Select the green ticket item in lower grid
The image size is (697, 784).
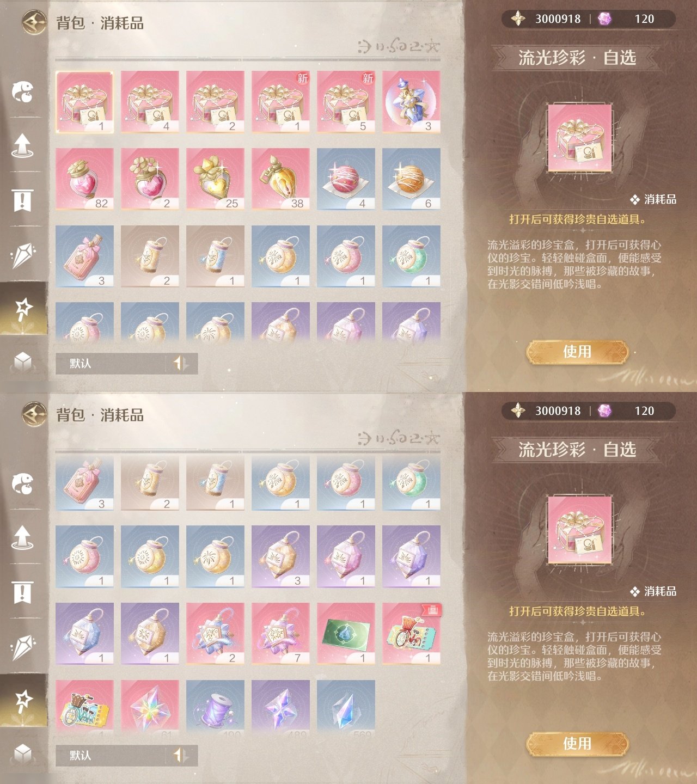[346, 634]
